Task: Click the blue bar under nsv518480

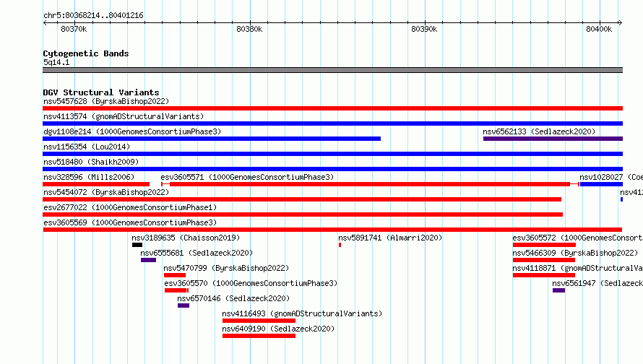Action: point(332,169)
